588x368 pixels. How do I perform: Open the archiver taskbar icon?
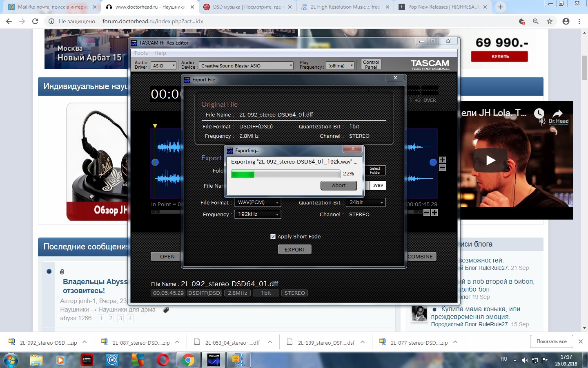pos(239,360)
